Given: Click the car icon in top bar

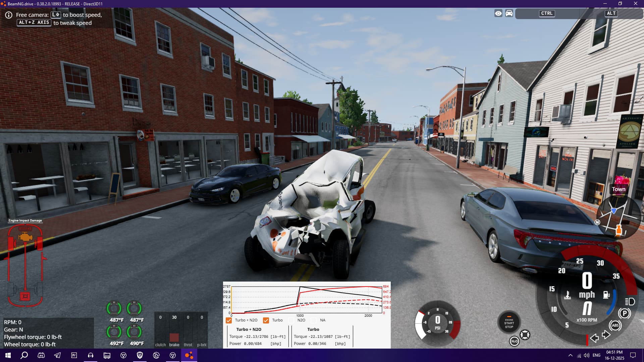Looking at the screenshot, I should [509, 13].
